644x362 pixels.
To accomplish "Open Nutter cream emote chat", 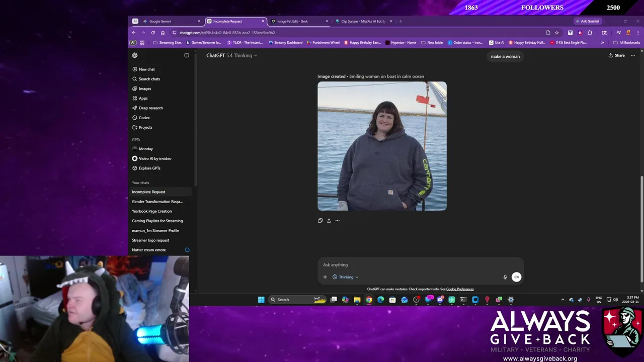I will pos(161,250).
